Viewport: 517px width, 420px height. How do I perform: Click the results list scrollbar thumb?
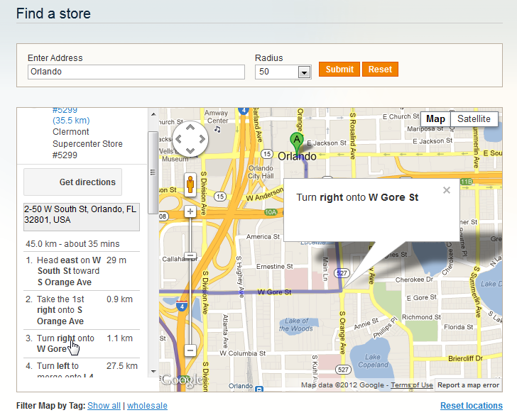153,172
